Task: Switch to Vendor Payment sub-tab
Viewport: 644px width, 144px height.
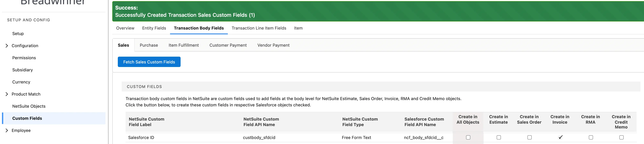Action: (x=273, y=45)
